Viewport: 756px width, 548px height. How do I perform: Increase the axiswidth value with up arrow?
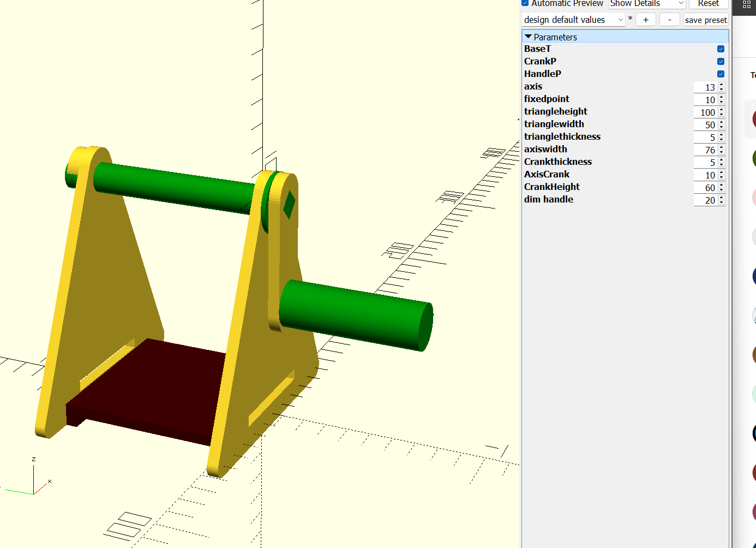tap(722, 147)
